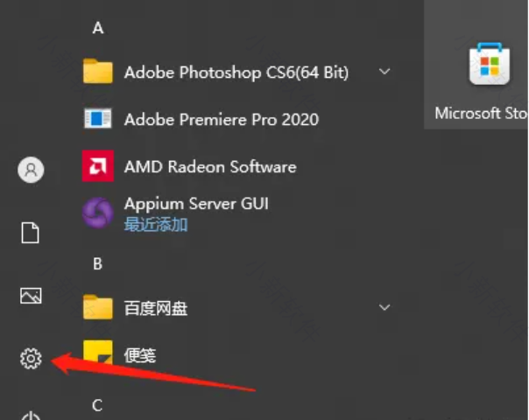Viewport: 529px width, 420px height.
Task: Open the user account icon in sidebar
Action: (31, 170)
